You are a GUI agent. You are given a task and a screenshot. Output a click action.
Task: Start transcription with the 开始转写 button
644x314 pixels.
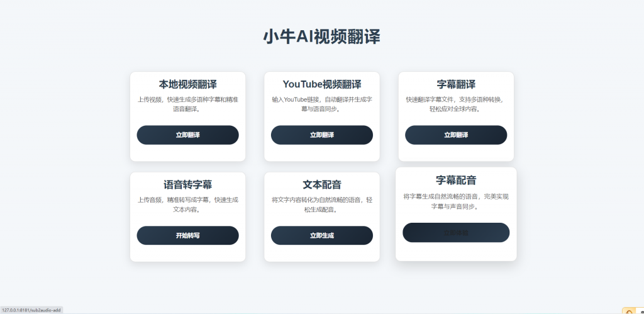[187, 235]
